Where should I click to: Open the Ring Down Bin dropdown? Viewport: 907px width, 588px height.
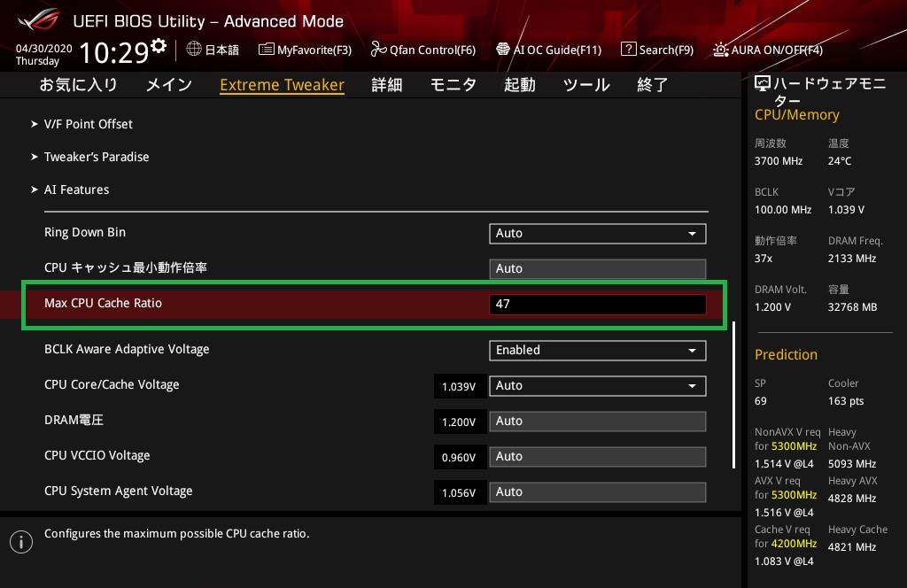coord(598,234)
